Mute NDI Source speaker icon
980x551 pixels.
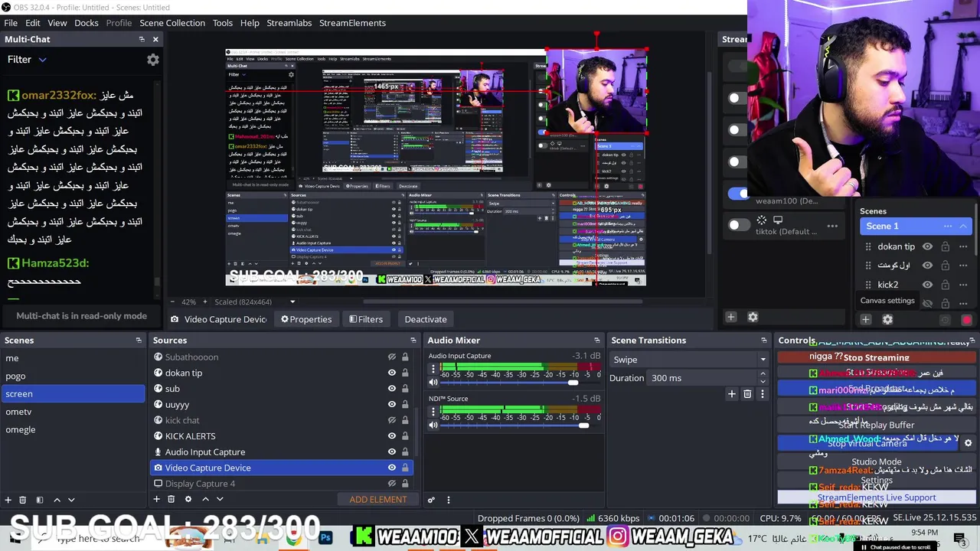click(433, 425)
